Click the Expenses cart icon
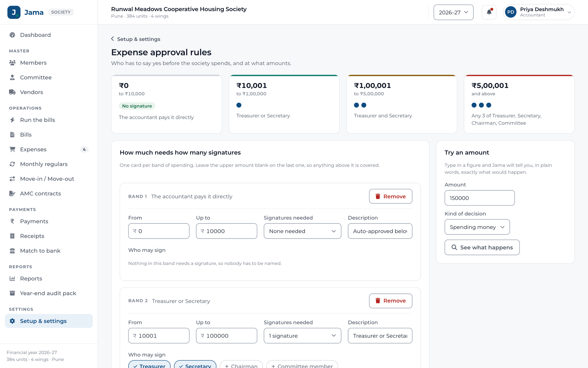This screenshot has height=368, width=588. (12, 149)
